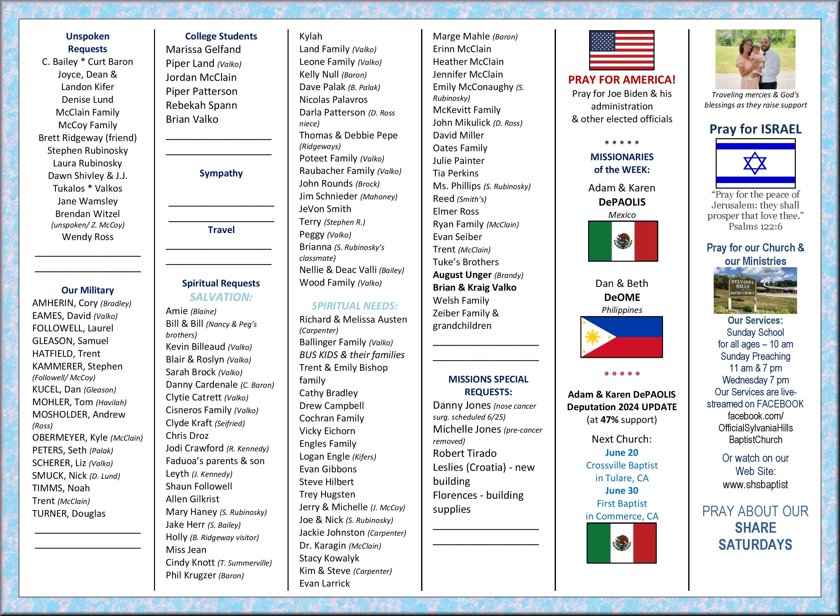Click 'Rebekah Spann' in College Students

[x=201, y=105]
